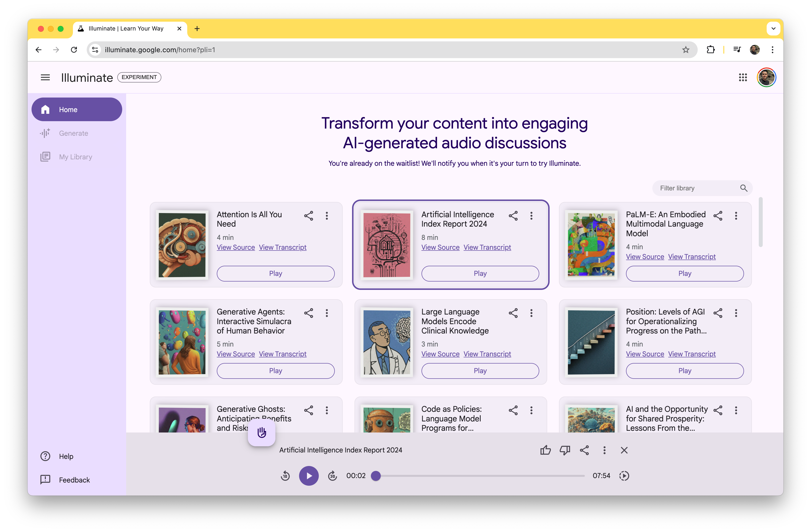The height and width of the screenshot is (532, 811).
Task: Click the share icon on AI Index Report 2024
Action: tap(513, 216)
